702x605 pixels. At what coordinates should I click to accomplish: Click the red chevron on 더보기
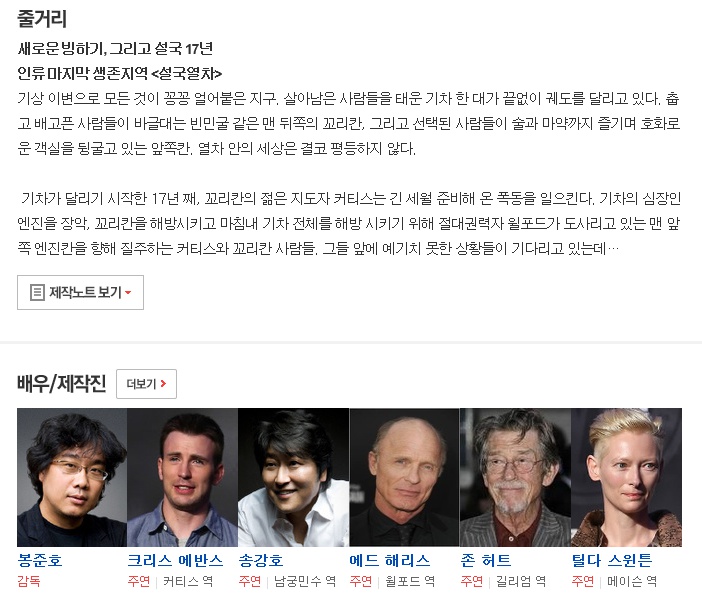pyautogui.click(x=163, y=384)
